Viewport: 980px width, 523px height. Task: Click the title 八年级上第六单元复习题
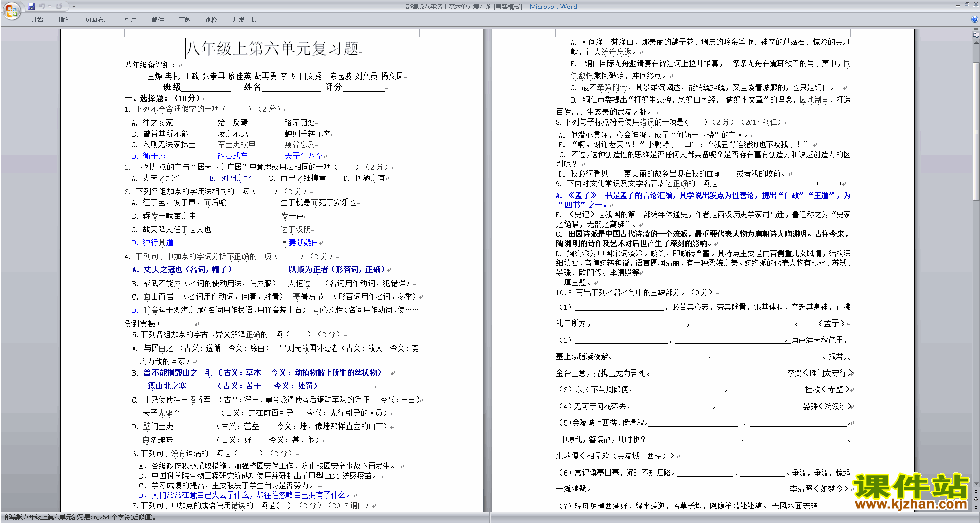tap(273, 48)
